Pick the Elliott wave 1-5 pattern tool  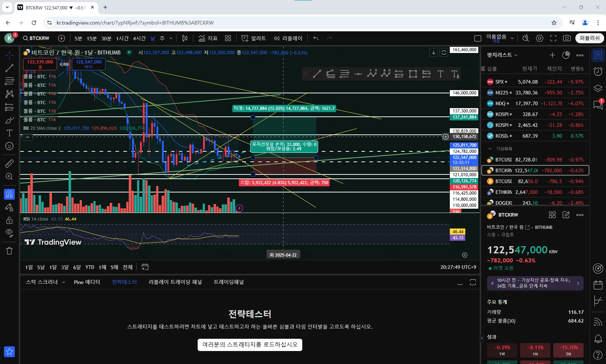(372, 74)
